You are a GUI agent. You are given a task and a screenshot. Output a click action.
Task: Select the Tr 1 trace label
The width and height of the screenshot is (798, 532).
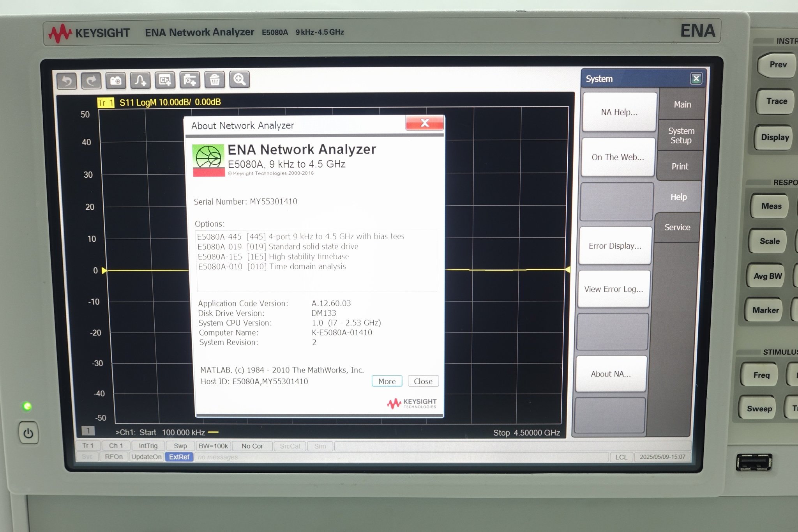pyautogui.click(x=105, y=103)
